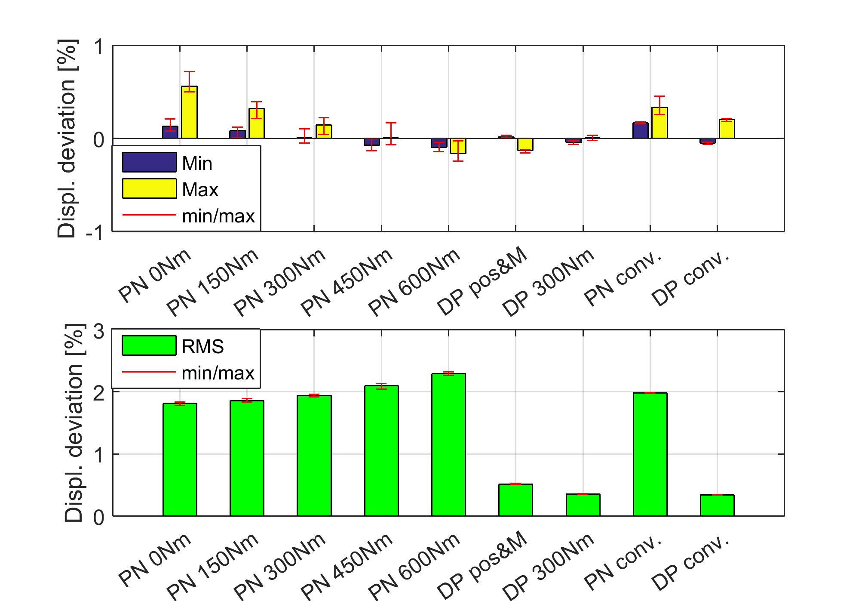Screen dimensions: 868x601
Task: Click 'PN 450Nm' label under top chart
Action: [347, 282]
